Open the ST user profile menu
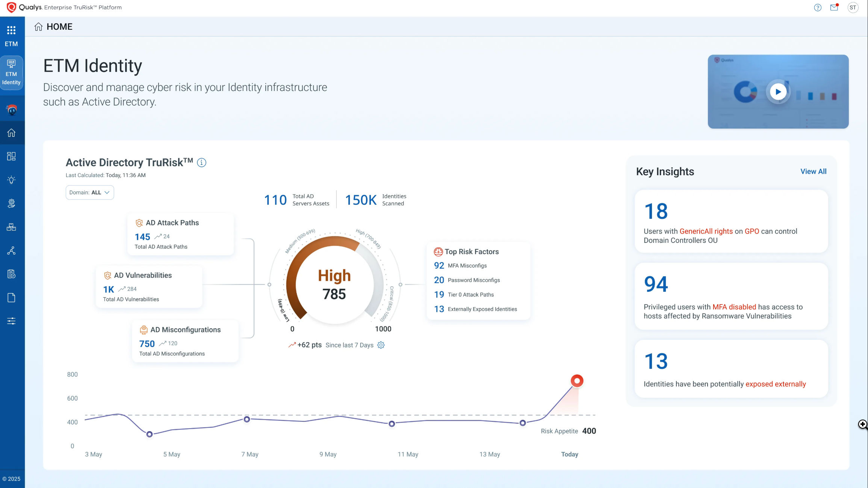The height and width of the screenshot is (488, 868). click(853, 8)
